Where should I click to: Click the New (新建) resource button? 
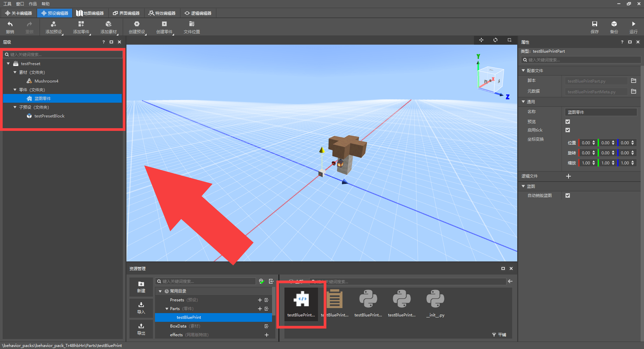click(x=141, y=287)
